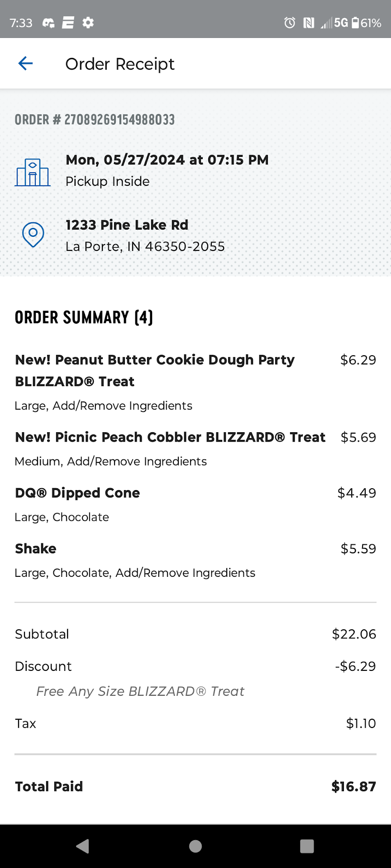Screen dimensions: 391x868
Task: Tap the Free Any Size BLIZZARD discount
Action: pos(140,691)
